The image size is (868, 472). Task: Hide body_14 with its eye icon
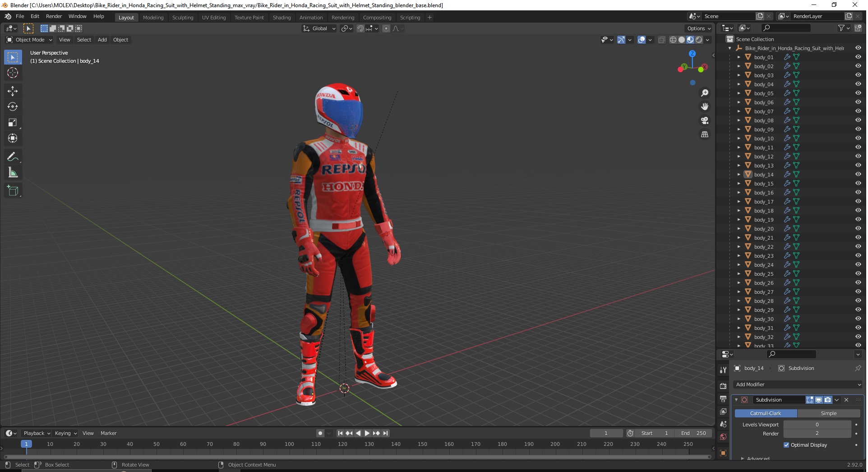858,174
